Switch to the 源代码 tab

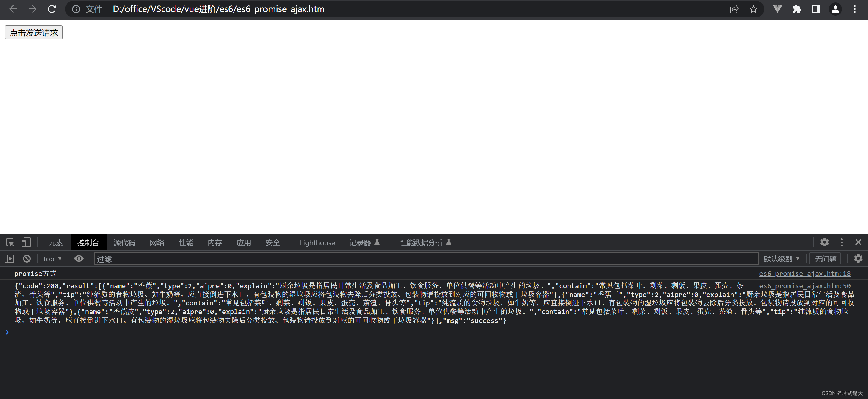(x=124, y=242)
